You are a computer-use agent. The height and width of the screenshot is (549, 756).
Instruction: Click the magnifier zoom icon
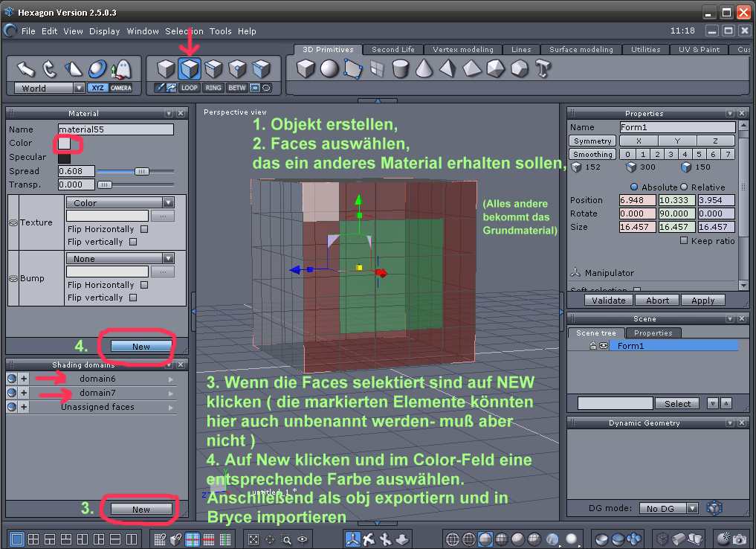click(286, 539)
